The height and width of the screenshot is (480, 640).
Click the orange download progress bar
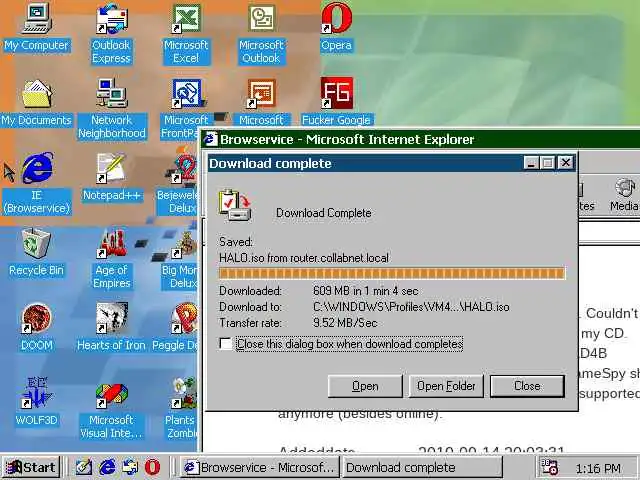[x=392, y=273]
